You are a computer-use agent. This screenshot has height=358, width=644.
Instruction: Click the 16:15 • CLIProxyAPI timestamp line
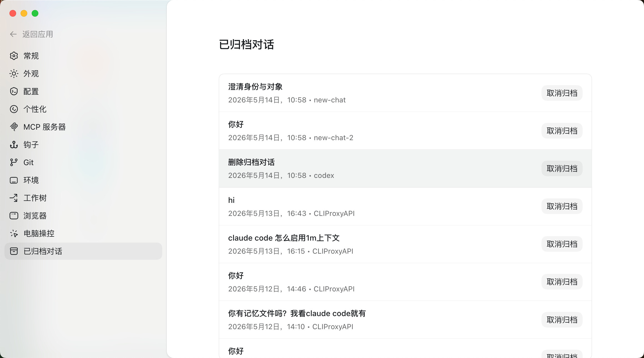[x=291, y=251]
